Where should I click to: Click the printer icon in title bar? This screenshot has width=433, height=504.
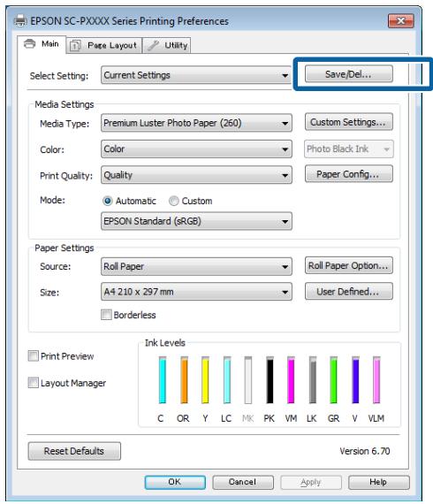(21, 21)
